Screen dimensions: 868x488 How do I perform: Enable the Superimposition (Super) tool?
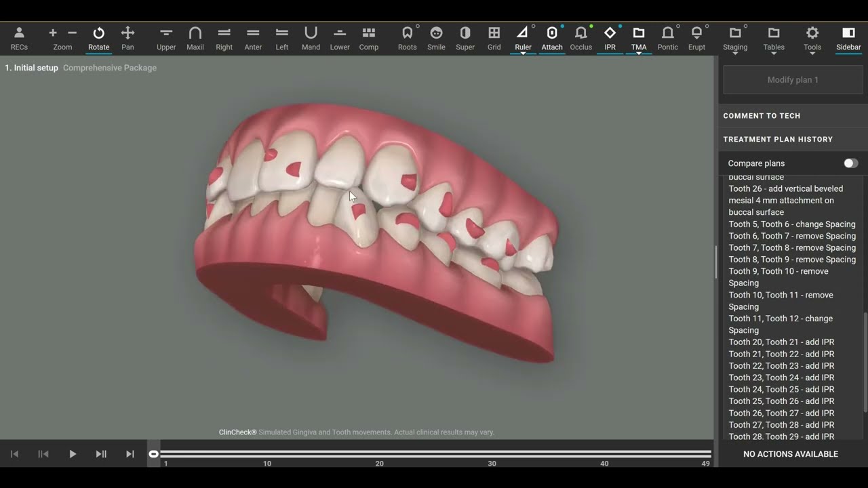(465, 39)
